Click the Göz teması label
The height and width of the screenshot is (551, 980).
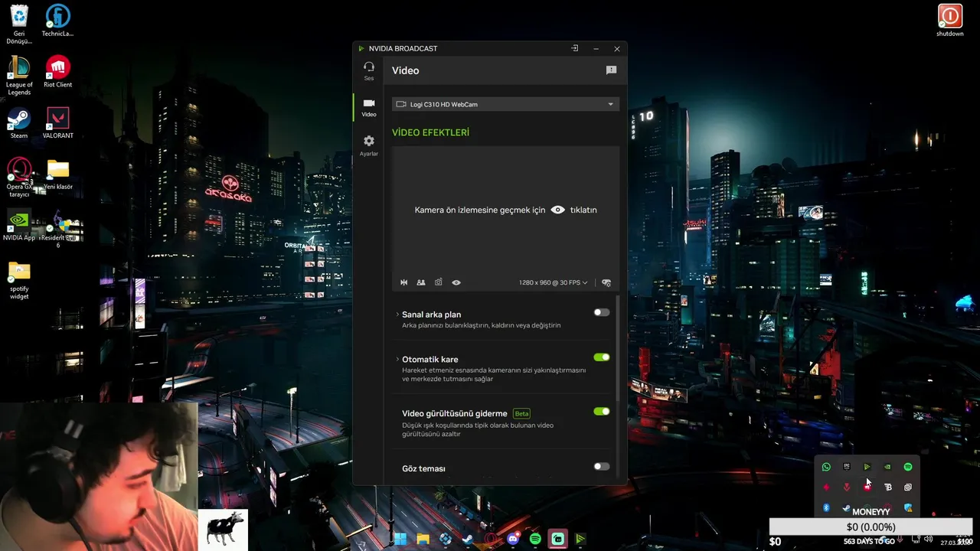pos(423,468)
